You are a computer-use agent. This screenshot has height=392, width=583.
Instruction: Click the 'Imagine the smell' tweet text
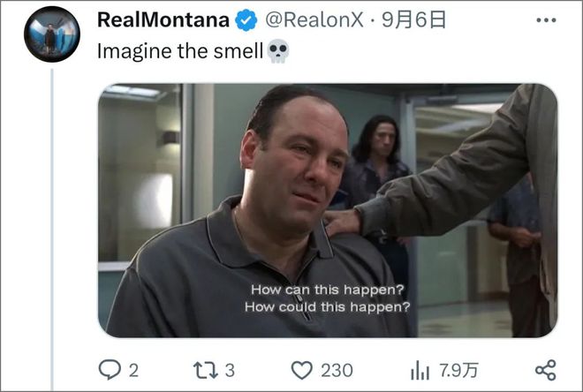[180, 51]
